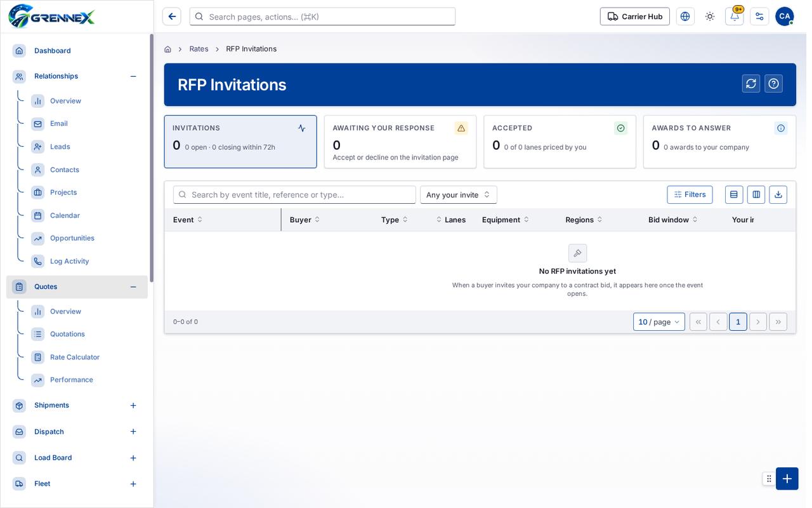Image resolution: width=812 pixels, height=508 pixels.
Task: Open the notifications bell
Action: tap(735, 17)
